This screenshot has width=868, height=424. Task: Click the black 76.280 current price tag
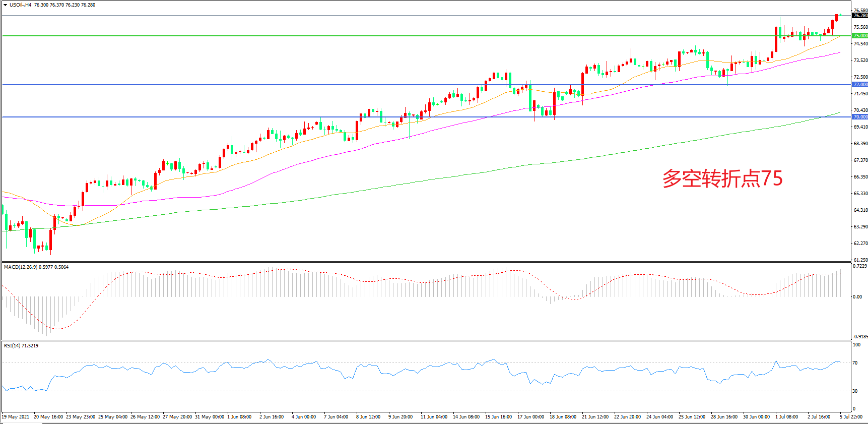[x=859, y=16]
